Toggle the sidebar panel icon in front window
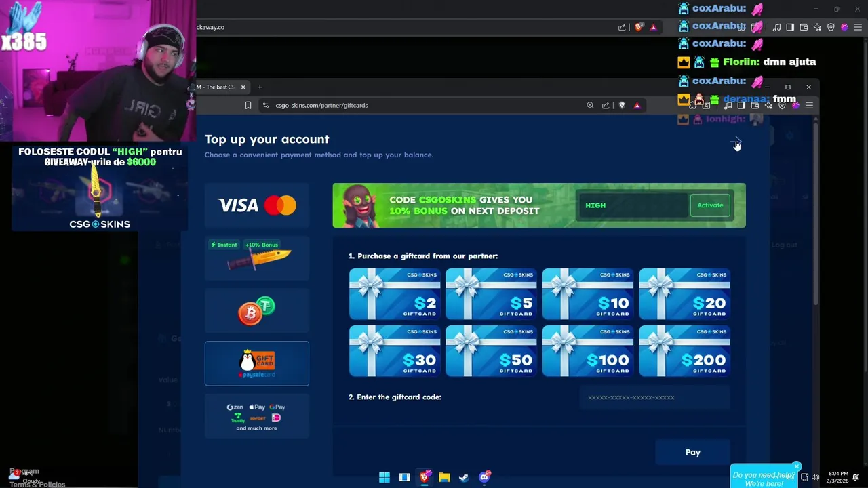The height and width of the screenshot is (488, 868). pos(741,105)
